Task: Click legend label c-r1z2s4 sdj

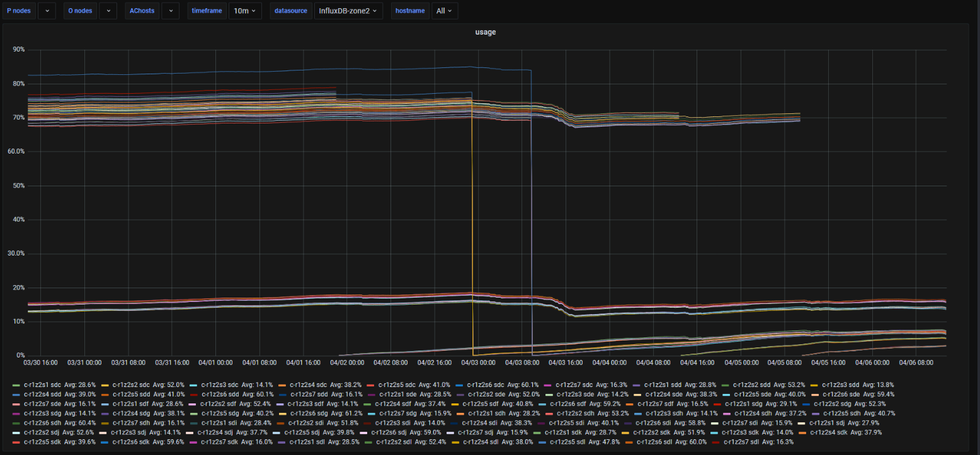Action: coord(216,432)
